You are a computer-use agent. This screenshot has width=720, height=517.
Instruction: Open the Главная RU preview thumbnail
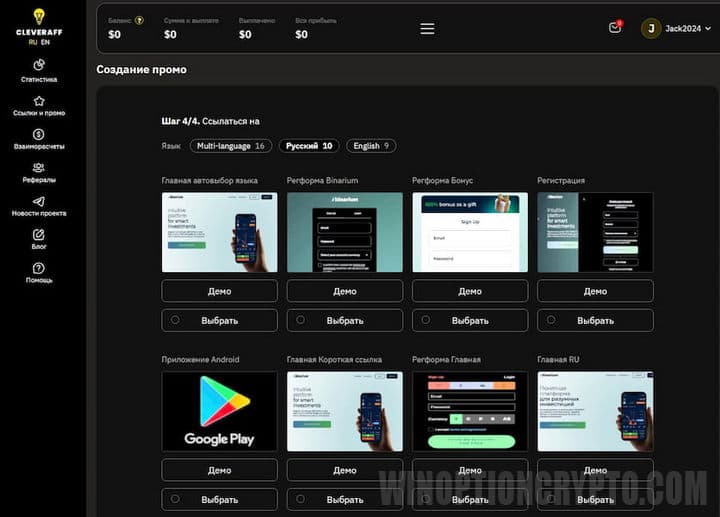(x=595, y=411)
